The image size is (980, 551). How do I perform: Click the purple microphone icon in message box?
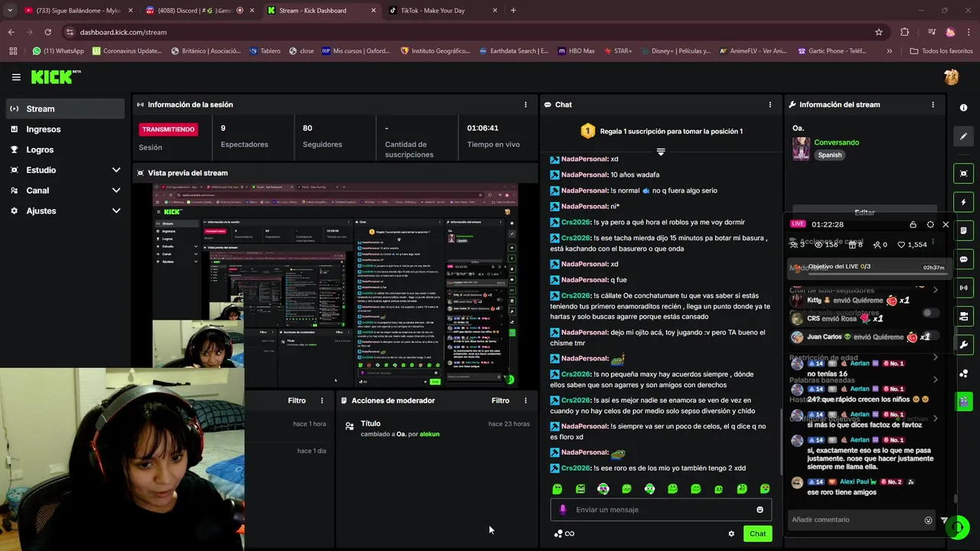point(563,510)
